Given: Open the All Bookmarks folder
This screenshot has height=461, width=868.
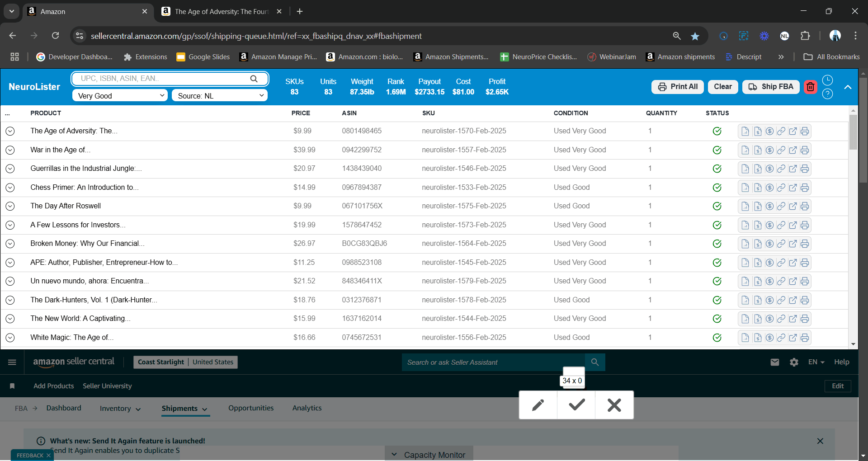Looking at the screenshot, I should tap(831, 57).
